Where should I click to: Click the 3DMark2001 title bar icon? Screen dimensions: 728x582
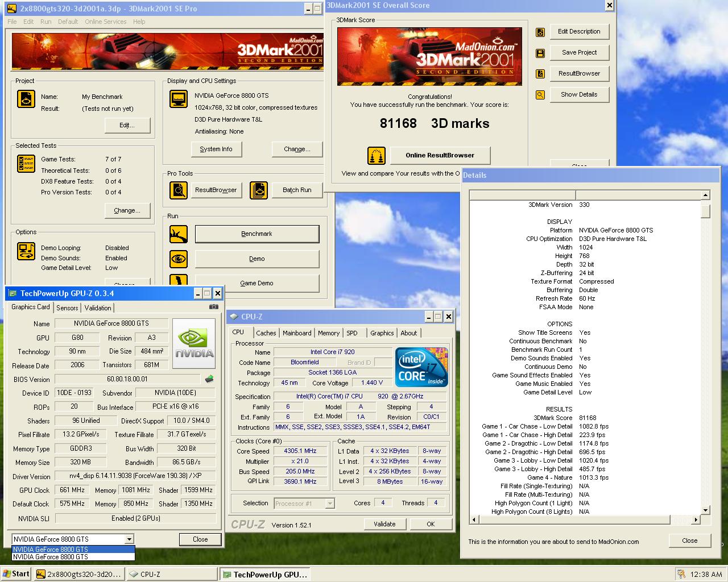tap(11, 9)
